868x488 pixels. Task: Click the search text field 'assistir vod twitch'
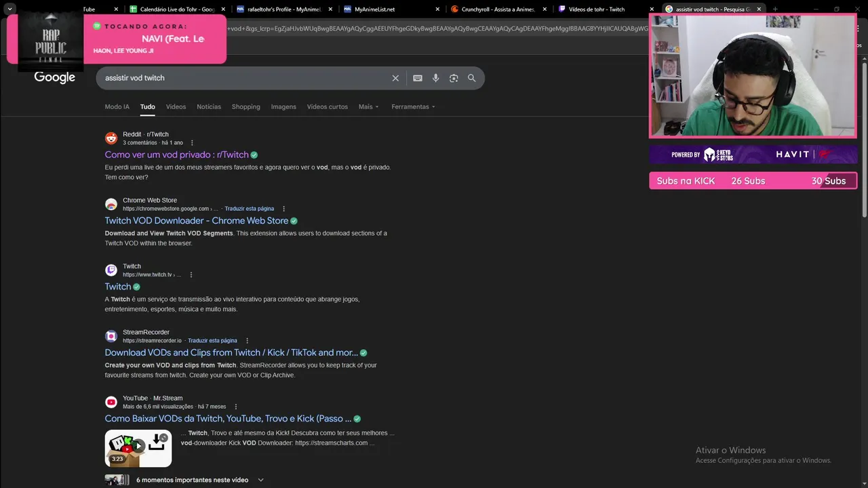click(x=244, y=78)
